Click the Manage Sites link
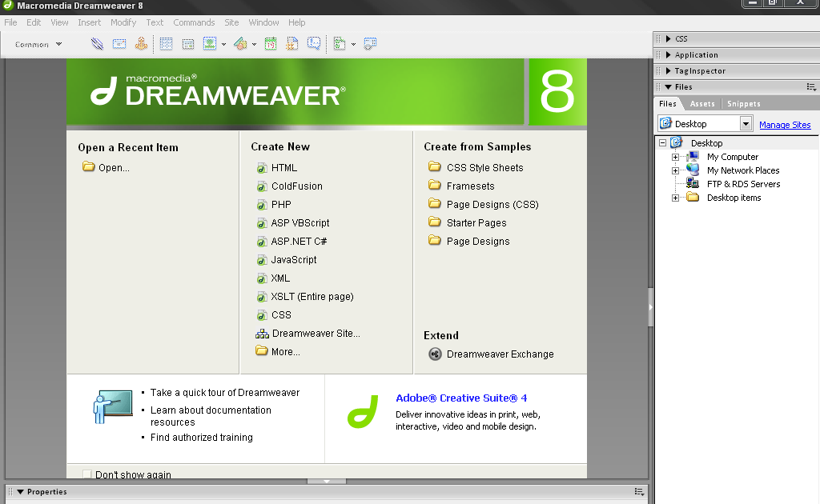This screenshot has width=820, height=504. pyautogui.click(x=785, y=125)
